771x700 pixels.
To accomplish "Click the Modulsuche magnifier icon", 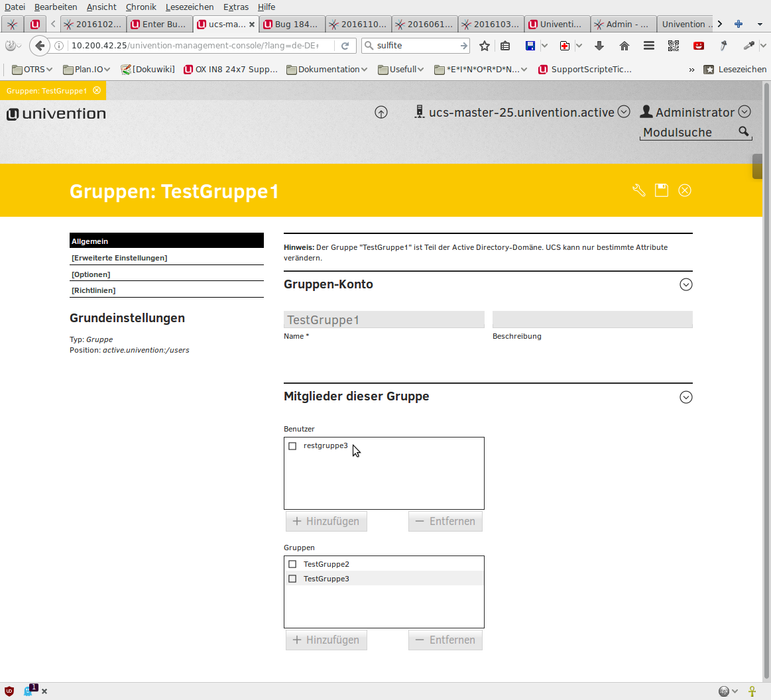I will pos(744,131).
